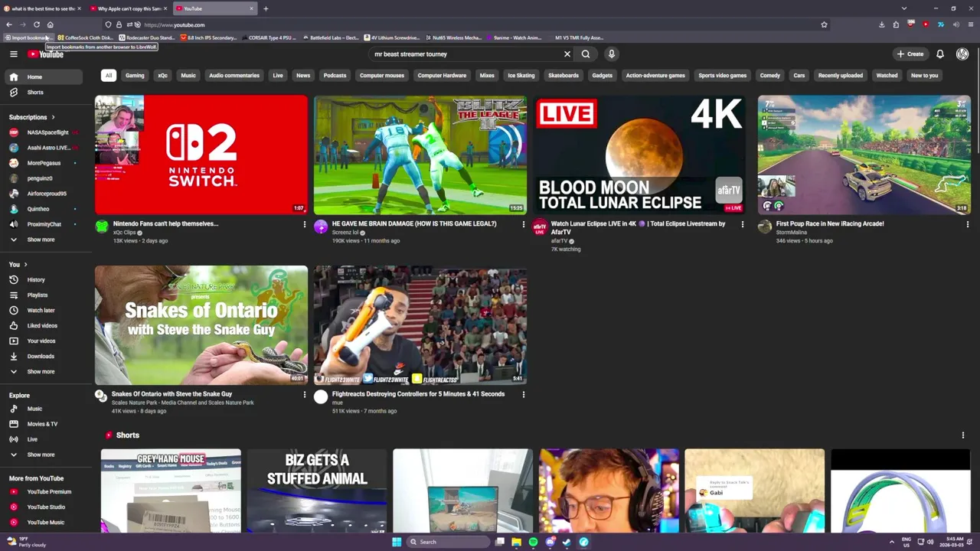The height and width of the screenshot is (551, 980).
Task: Open options for First Pcup Race video
Action: pyautogui.click(x=967, y=224)
